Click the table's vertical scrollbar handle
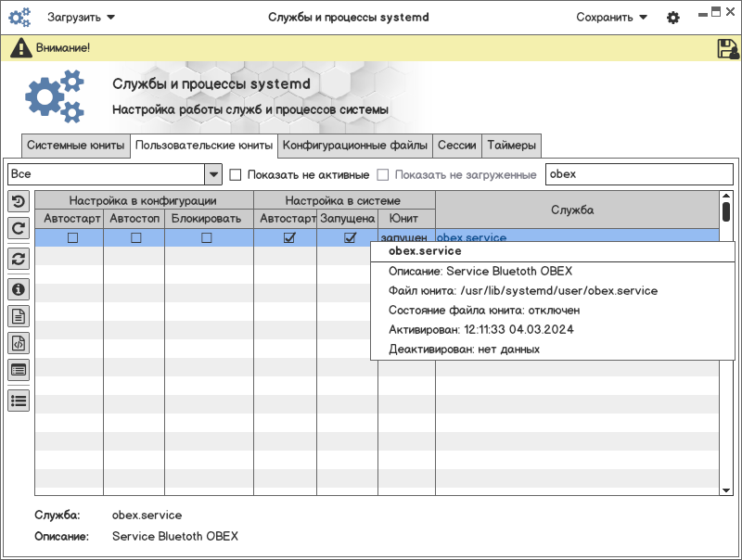 click(x=726, y=211)
